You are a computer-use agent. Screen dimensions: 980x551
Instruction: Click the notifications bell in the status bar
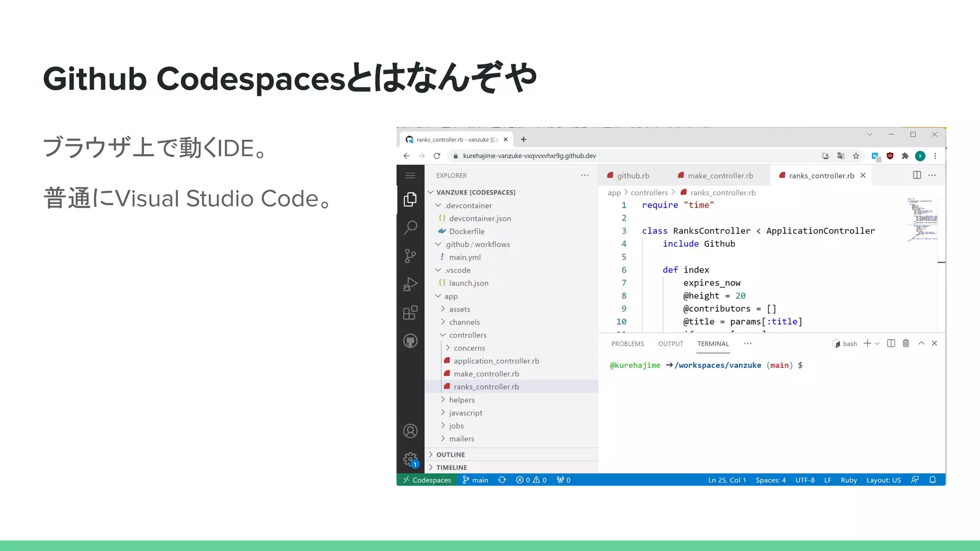[933, 480]
